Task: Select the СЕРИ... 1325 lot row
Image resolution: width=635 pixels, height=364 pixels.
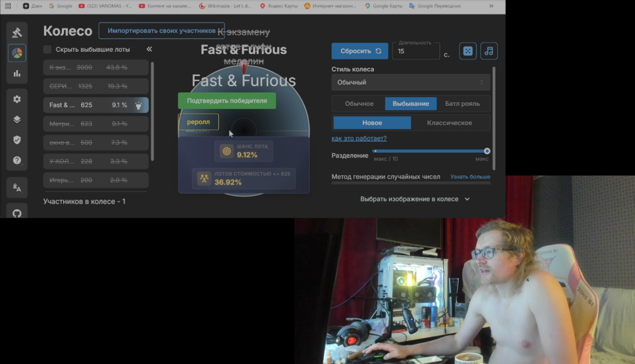Action: pyautogui.click(x=96, y=86)
